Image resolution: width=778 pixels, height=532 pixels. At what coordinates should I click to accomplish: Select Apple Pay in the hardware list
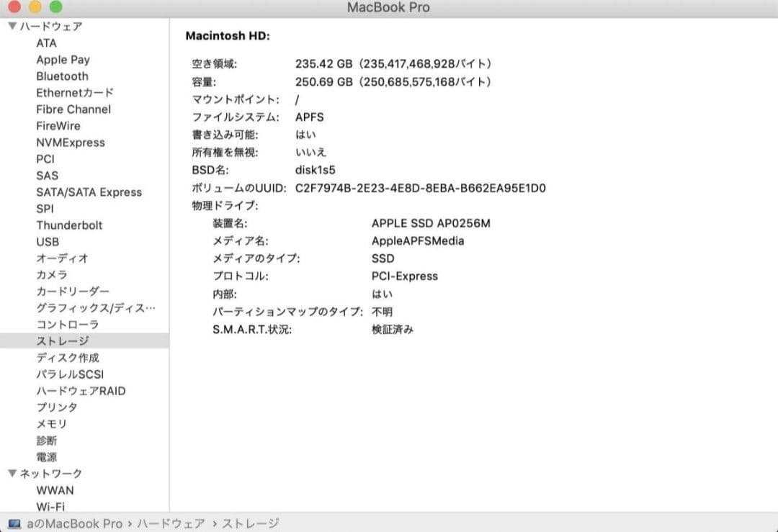point(63,59)
